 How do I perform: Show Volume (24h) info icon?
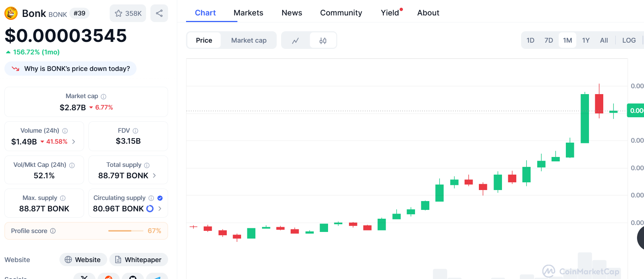pos(65,131)
